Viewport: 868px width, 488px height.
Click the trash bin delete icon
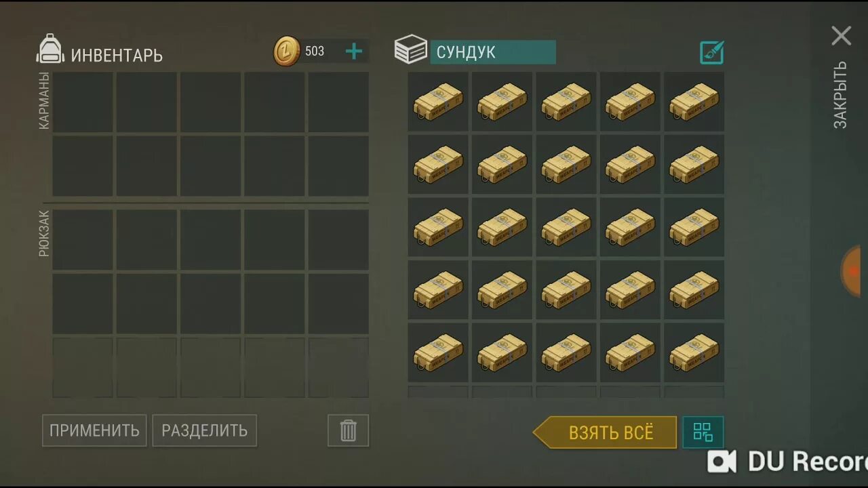pos(348,430)
